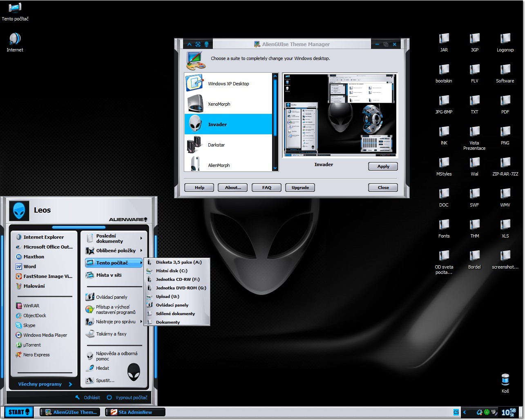The height and width of the screenshot is (420, 525).
Task: Click the up-arrow icon in Theme Manager titlebar
Action: point(190,44)
